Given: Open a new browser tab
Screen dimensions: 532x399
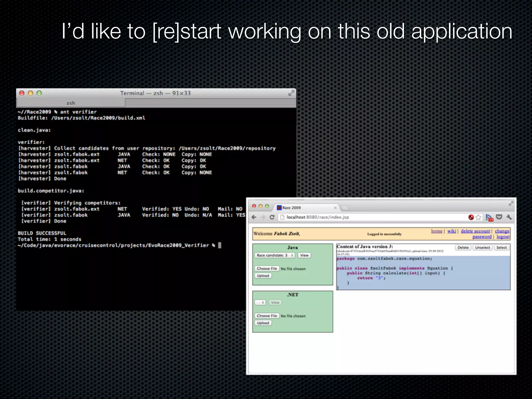Looking at the screenshot, I should click(x=345, y=208).
